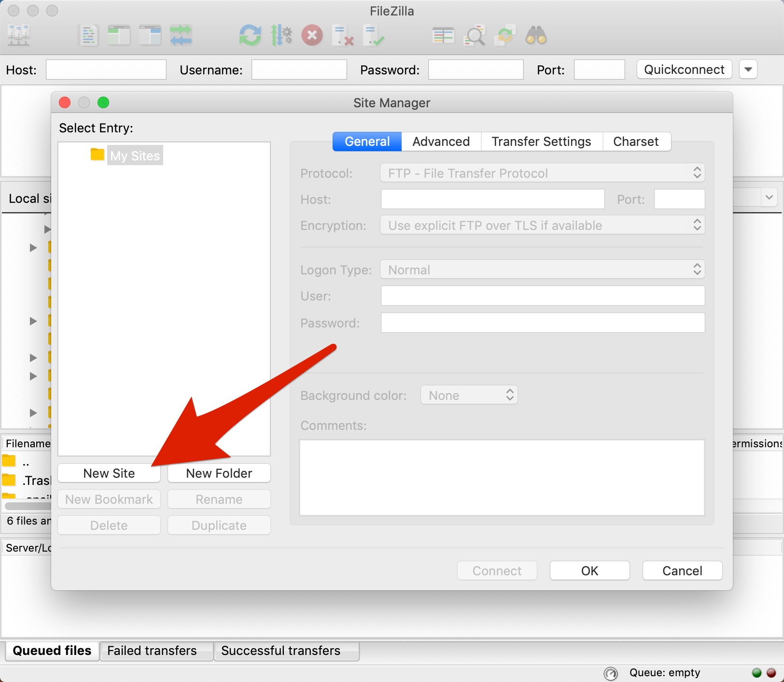
Task: Toggle synchronized browsing icon
Action: (505, 35)
